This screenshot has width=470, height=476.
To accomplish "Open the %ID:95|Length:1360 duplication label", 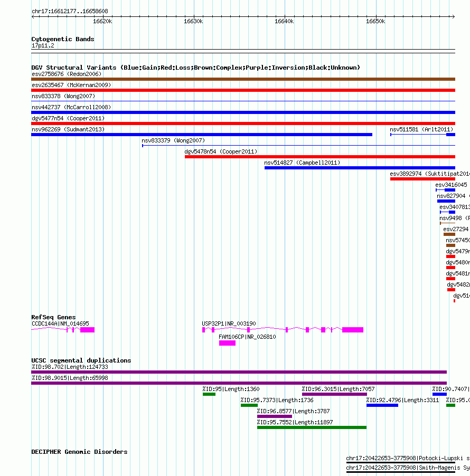I will pyautogui.click(x=231, y=389).
